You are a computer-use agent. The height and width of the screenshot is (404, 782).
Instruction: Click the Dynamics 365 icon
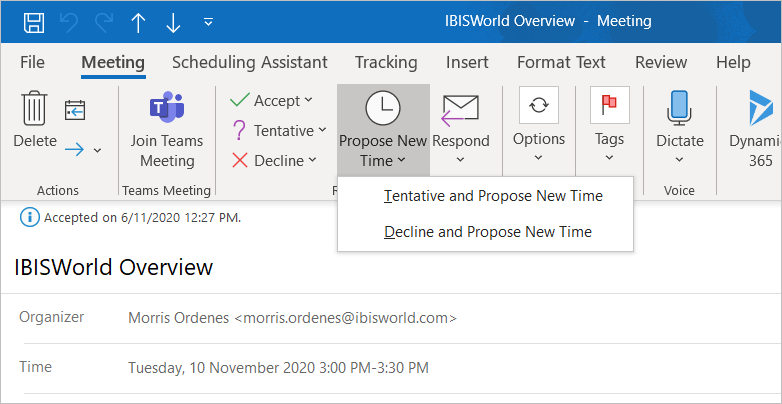[760, 108]
